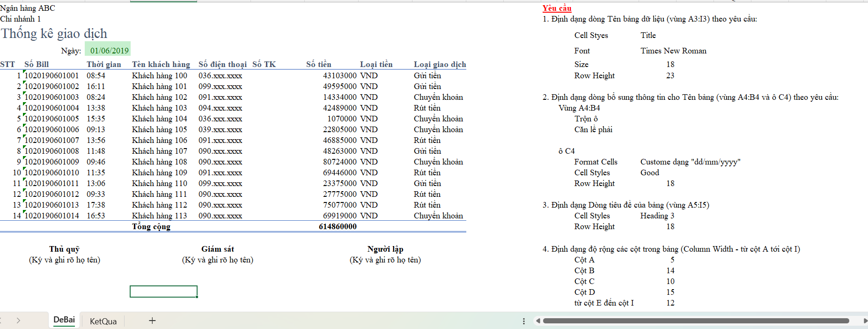Select the 'Số Bill' header cell
This screenshot has height=329, width=868.
click(x=37, y=64)
